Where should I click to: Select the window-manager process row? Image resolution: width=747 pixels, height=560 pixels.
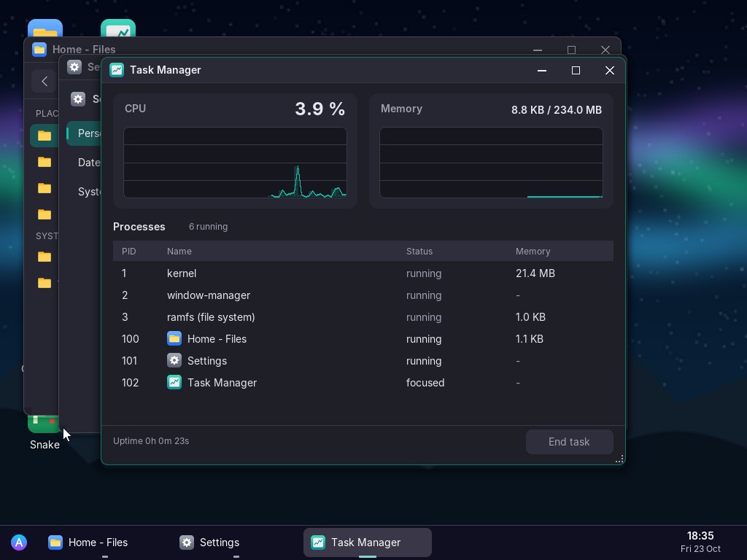point(363,295)
